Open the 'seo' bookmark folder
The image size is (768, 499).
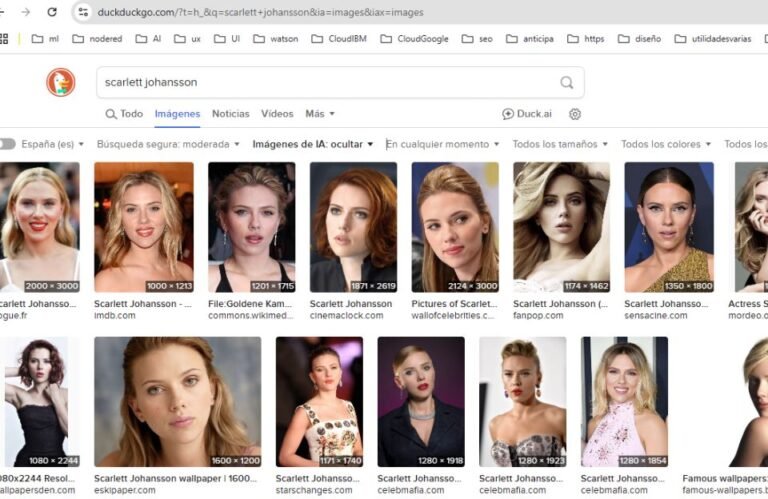[x=477, y=39]
